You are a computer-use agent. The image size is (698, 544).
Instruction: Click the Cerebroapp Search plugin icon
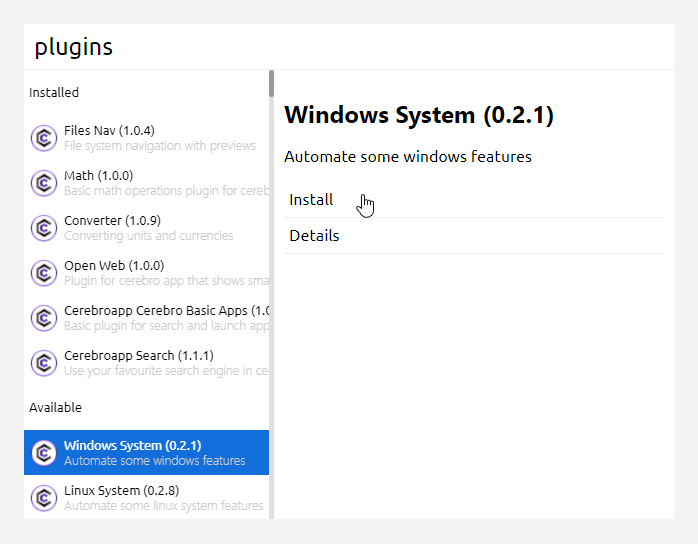pyautogui.click(x=44, y=363)
